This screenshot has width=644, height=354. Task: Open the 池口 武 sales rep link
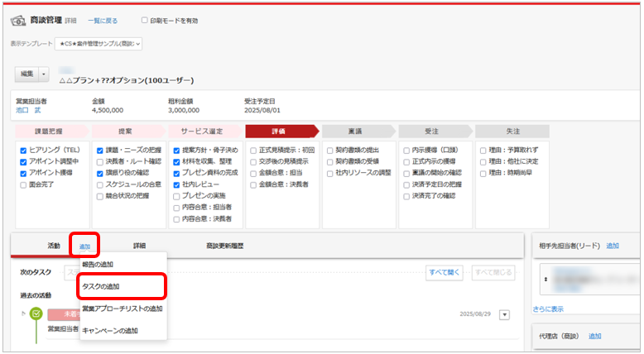(28, 109)
